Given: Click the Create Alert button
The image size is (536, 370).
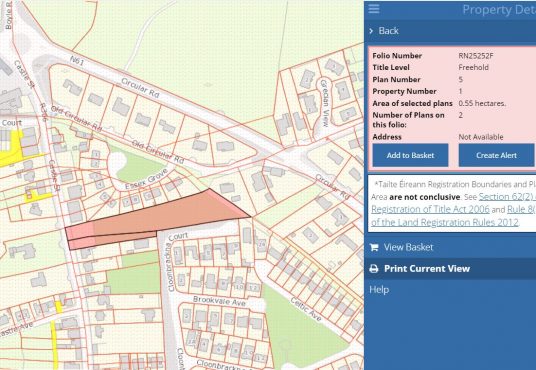Looking at the screenshot, I should click(x=496, y=155).
